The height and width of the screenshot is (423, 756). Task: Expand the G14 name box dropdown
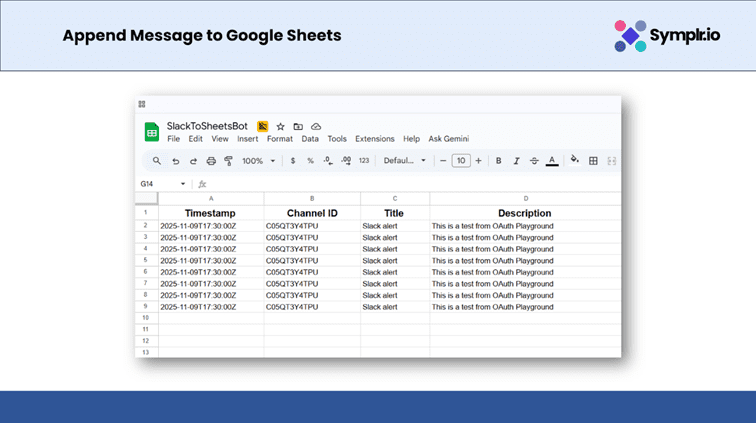(183, 184)
